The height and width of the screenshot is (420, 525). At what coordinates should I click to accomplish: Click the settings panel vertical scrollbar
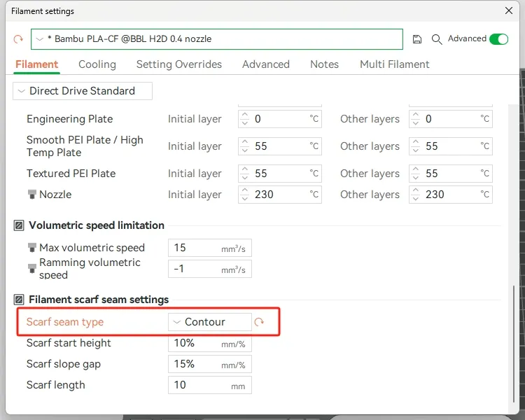point(513,343)
